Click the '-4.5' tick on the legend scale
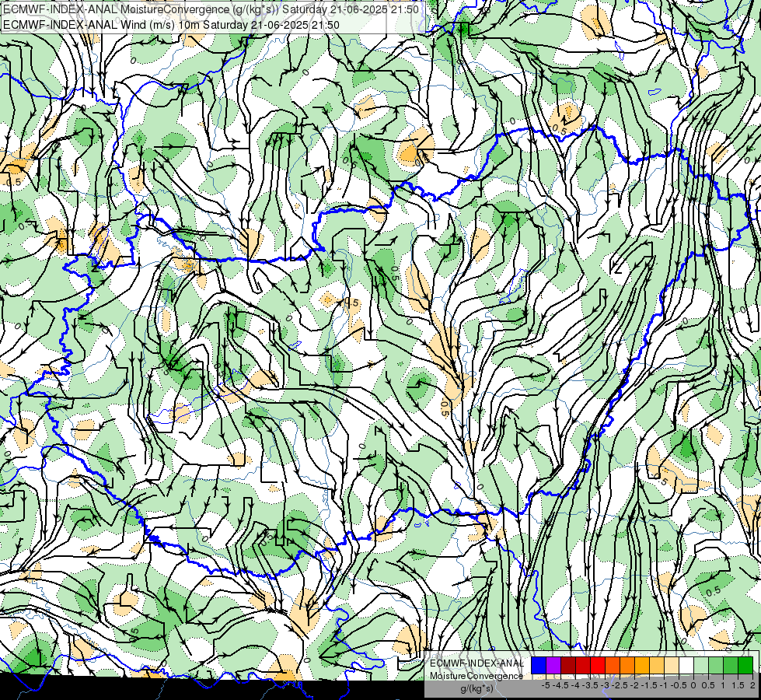This screenshot has width=761, height=700. 560,685
